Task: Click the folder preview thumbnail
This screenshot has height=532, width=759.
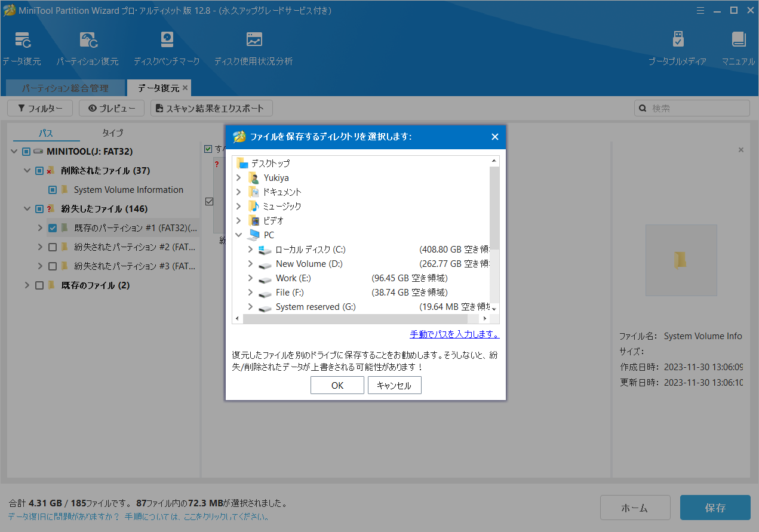Action: [x=681, y=260]
